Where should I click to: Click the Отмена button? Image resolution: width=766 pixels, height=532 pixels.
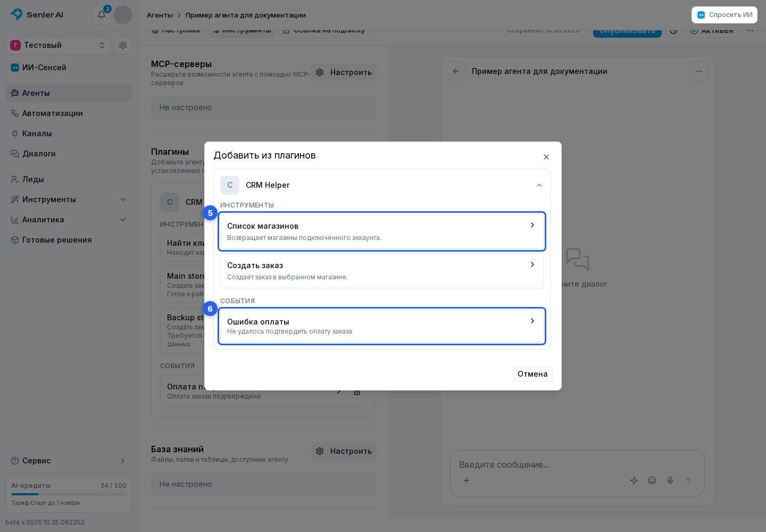click(x=532, y=374)
